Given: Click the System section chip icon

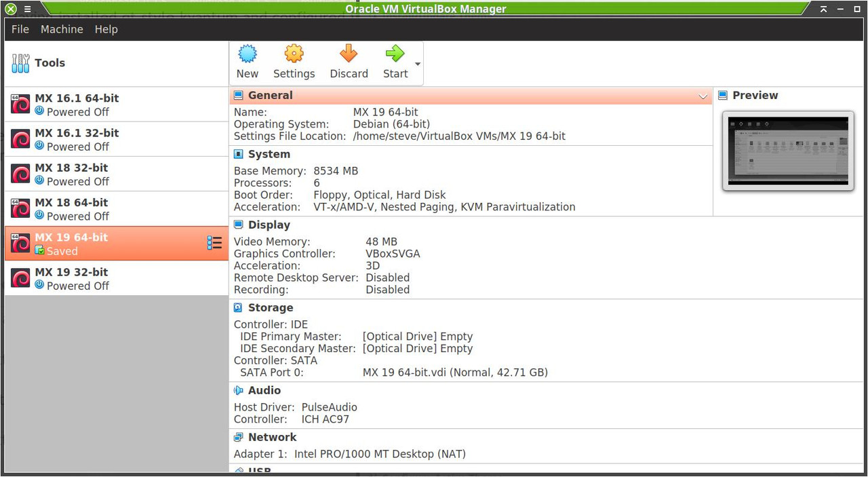Looking at the screenshot, I should [x=239, y=155].
